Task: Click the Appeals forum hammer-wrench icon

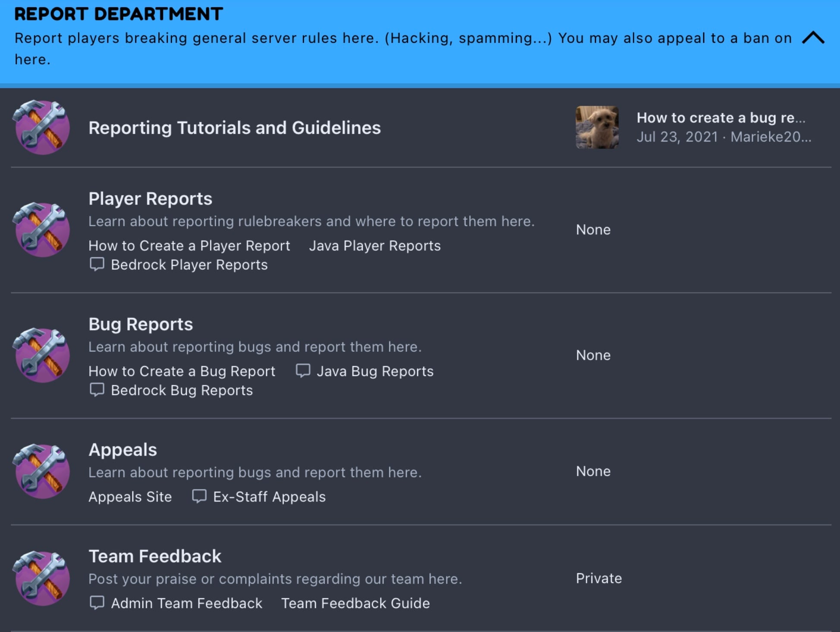Action: (41, 471)
